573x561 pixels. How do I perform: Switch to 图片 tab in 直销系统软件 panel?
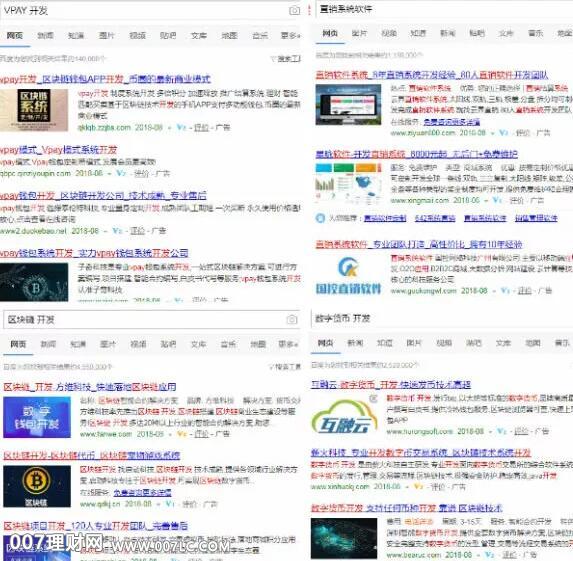(359, 33)
